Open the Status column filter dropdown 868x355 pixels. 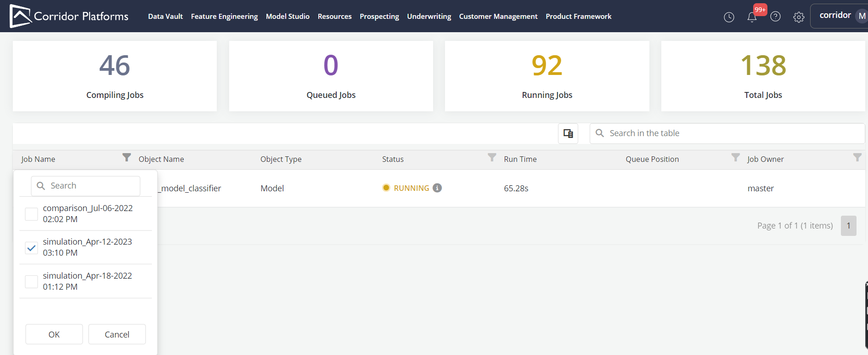[x=492, y=157]
